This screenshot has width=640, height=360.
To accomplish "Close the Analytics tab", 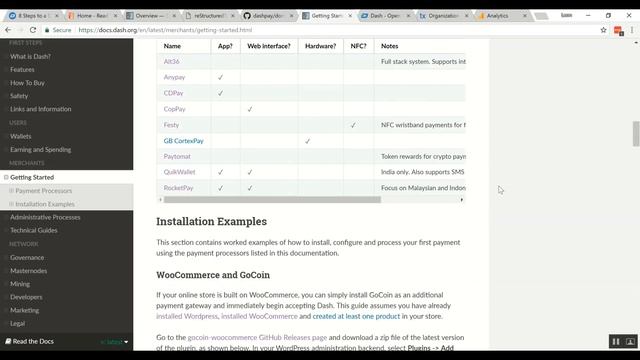I will click(x=525, y=16).
